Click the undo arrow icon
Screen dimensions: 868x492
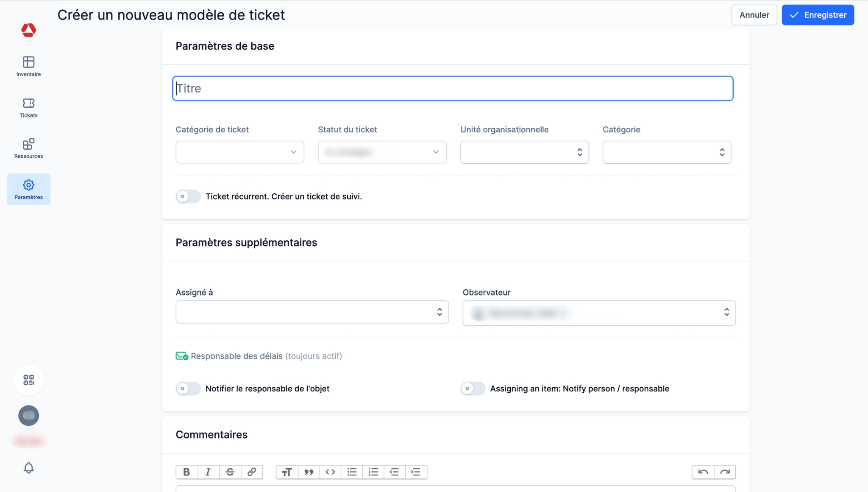(x=703, y=472)
